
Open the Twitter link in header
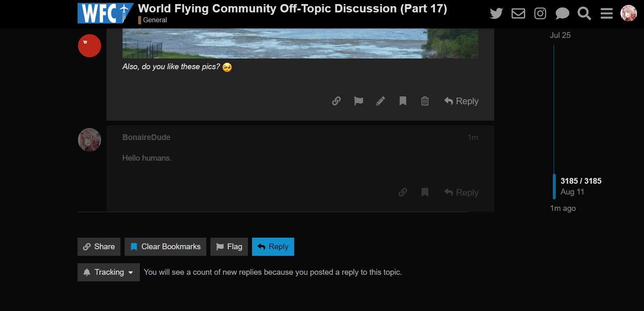pyautogui.click(x=496, y=14)
